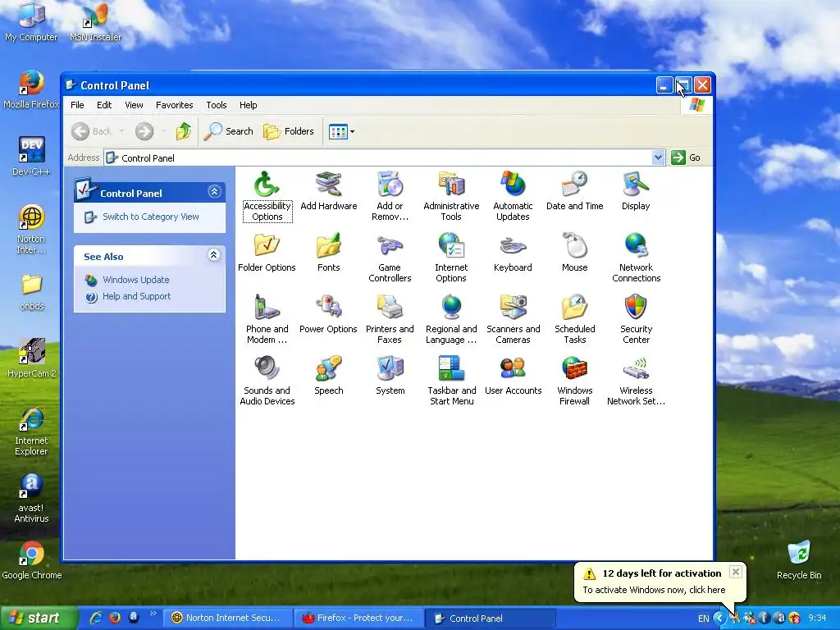Open Date and Time settings
The image size is (840, 630).
point(574,190)
